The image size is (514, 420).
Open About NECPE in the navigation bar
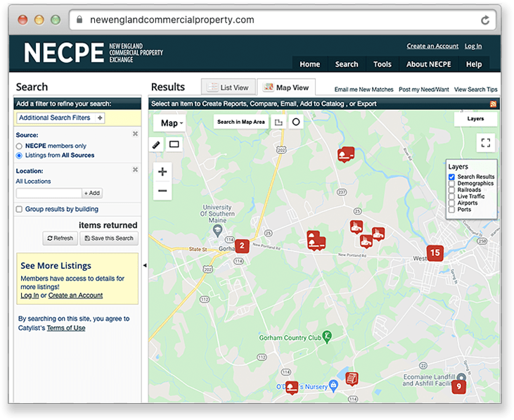coord(428,64)
